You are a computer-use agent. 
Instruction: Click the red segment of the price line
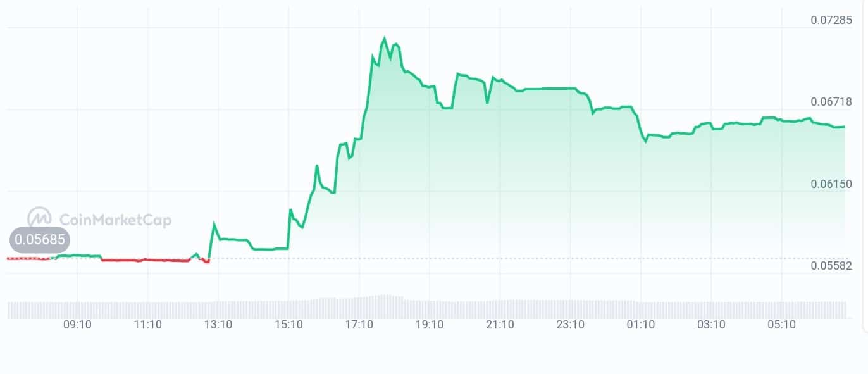[146, 260]
